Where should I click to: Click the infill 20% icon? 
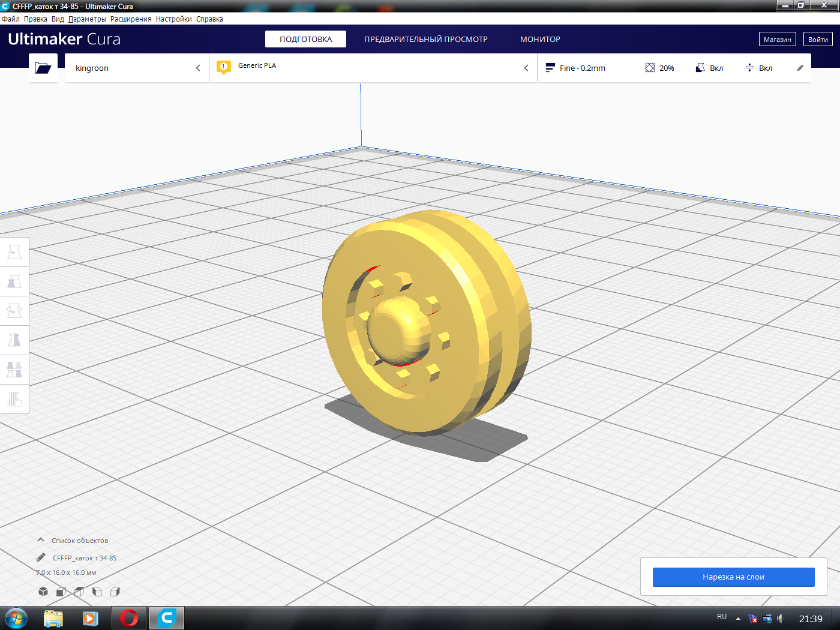pos(650,68)
